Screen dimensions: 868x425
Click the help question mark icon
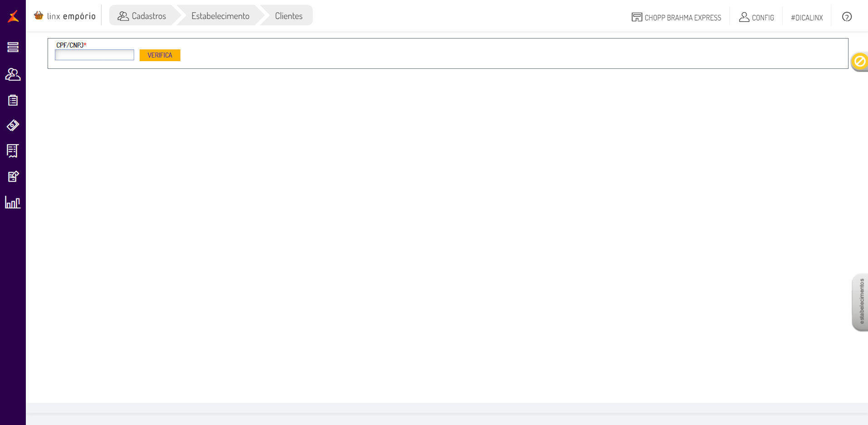tap(847, 17)
